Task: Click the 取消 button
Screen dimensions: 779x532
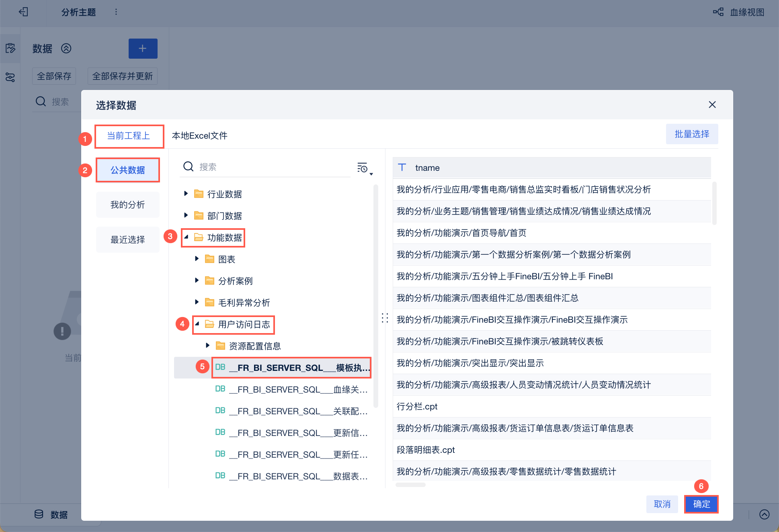Action: point(662,504)
